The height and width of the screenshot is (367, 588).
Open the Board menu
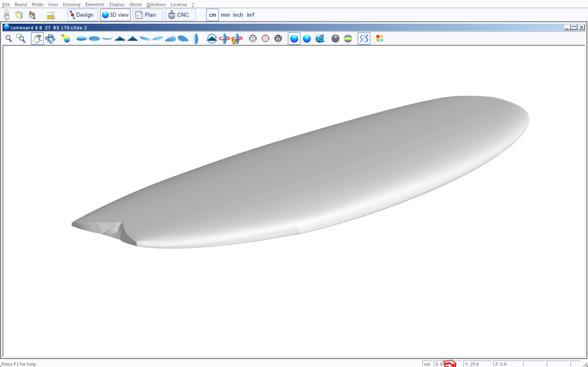click(x=21, y=5)
